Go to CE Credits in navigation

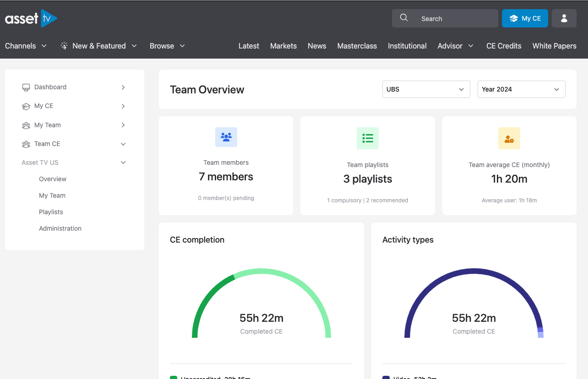pos(503,46)
